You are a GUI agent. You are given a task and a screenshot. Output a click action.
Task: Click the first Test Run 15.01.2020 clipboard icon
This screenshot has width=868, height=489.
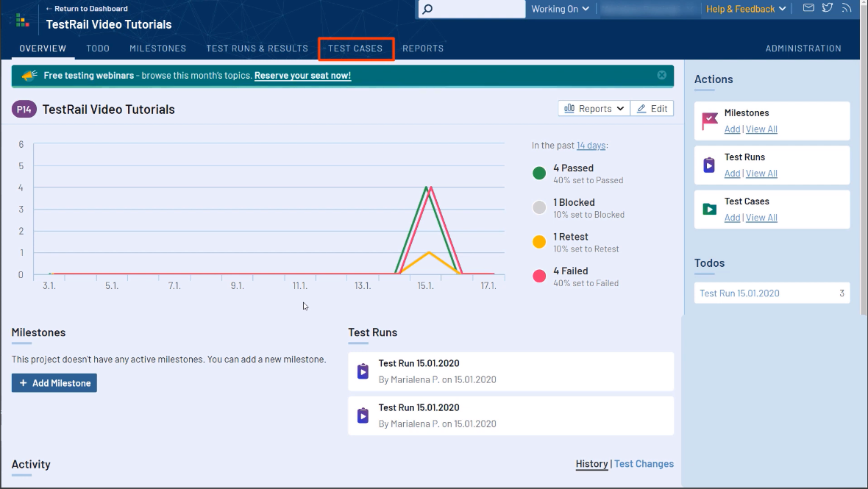click(x=363, y=371)
